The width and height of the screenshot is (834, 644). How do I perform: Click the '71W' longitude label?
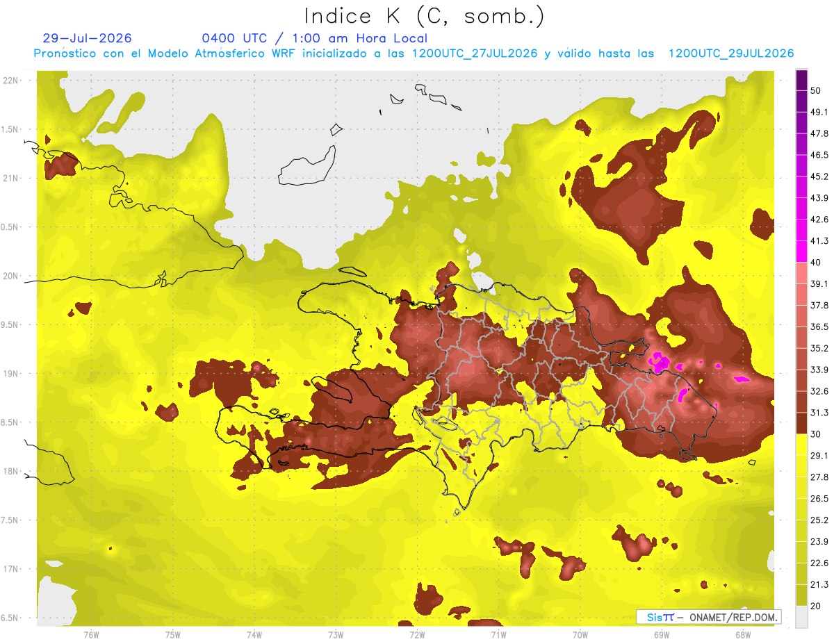pos(498,634)
